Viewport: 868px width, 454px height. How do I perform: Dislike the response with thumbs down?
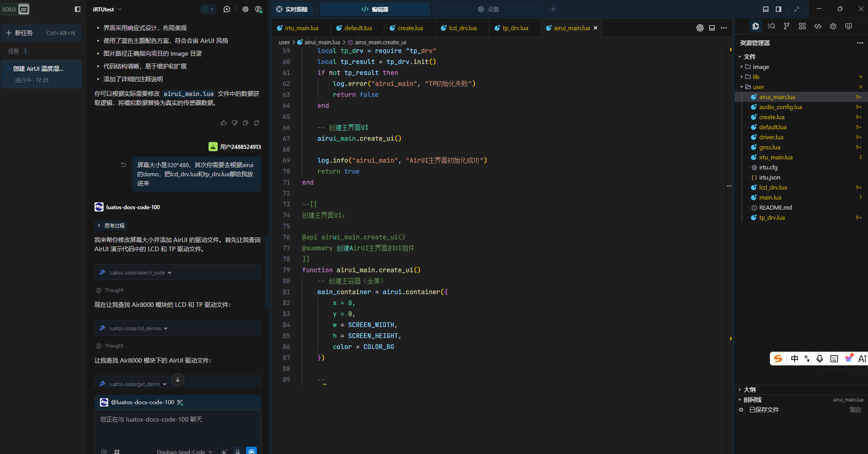(x=235, y=123)
